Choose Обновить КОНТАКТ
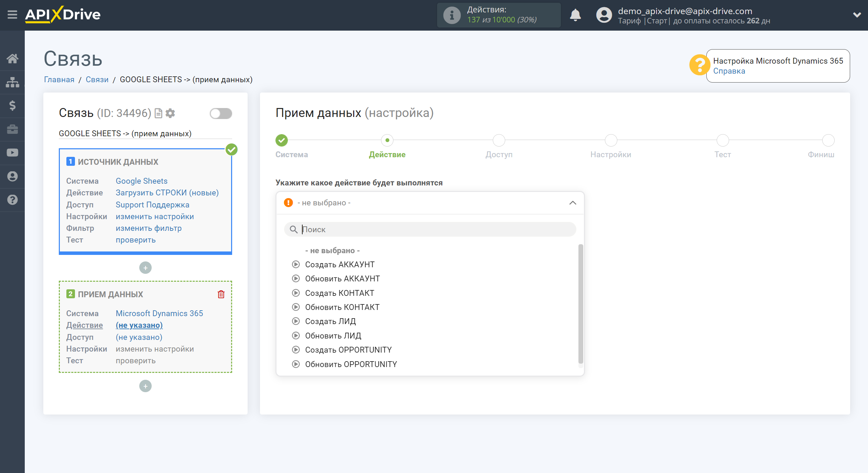868x473 pixels. 343,307
